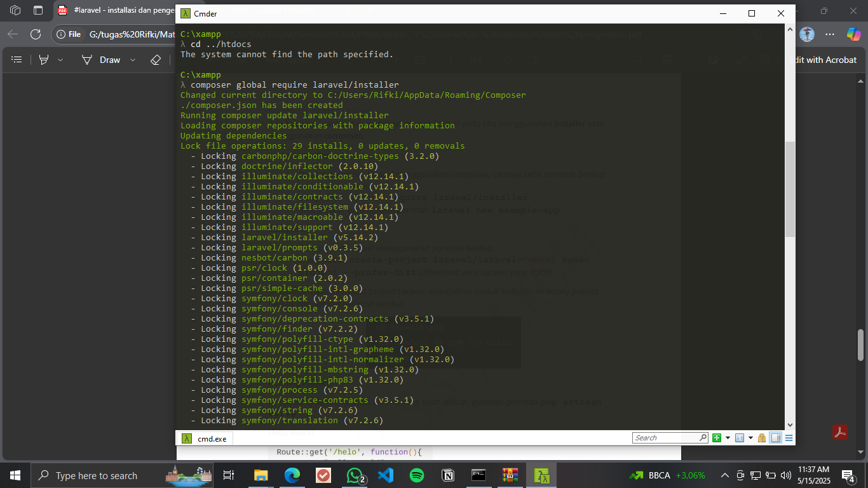Expand the new console dropdown arrow
Viewport: 868px width, 488px height.
point(728,438)
